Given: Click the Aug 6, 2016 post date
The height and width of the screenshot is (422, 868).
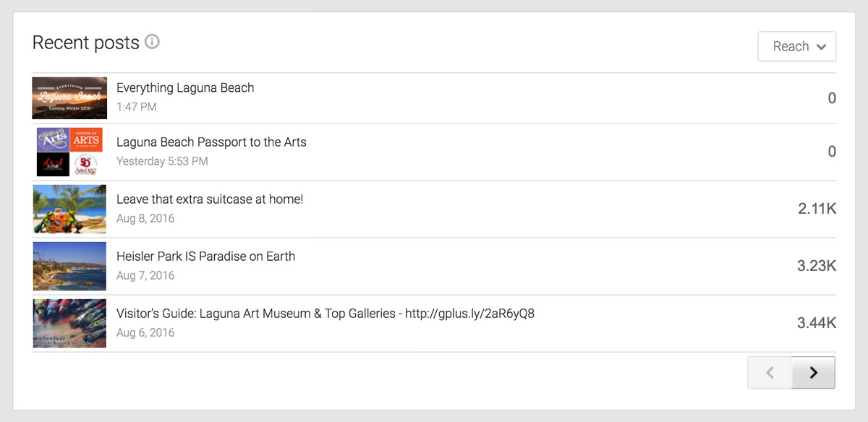Looking at the screenshot, I should pyautogui.click(x=145, y=333).
